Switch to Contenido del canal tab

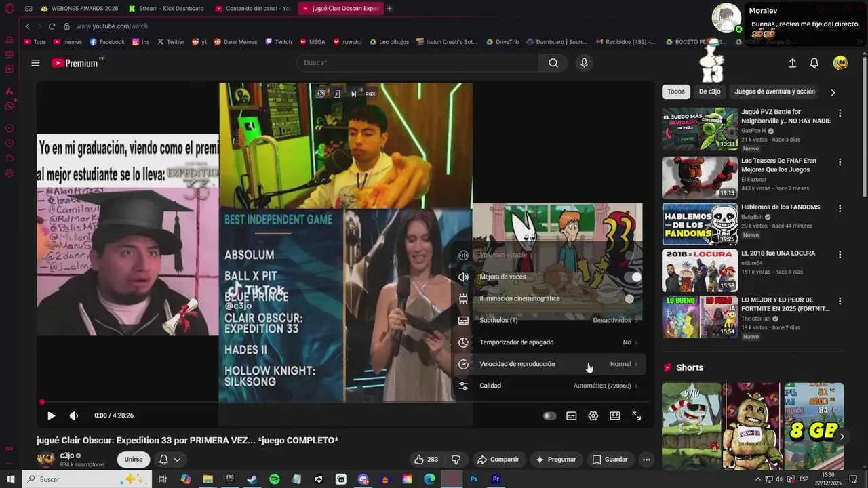tap(253, 9)
